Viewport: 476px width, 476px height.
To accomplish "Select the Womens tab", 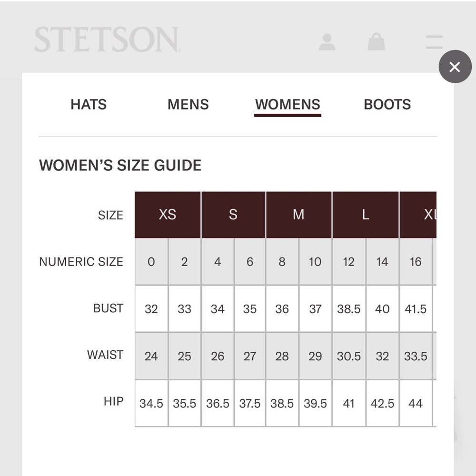I will click(x=288, y=104).
